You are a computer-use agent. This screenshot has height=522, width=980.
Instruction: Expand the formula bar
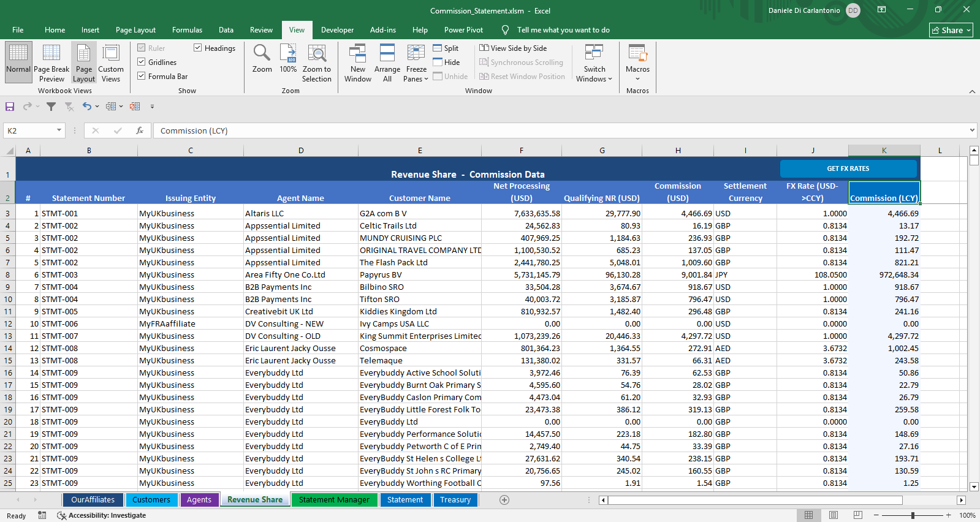click(972, 130)
